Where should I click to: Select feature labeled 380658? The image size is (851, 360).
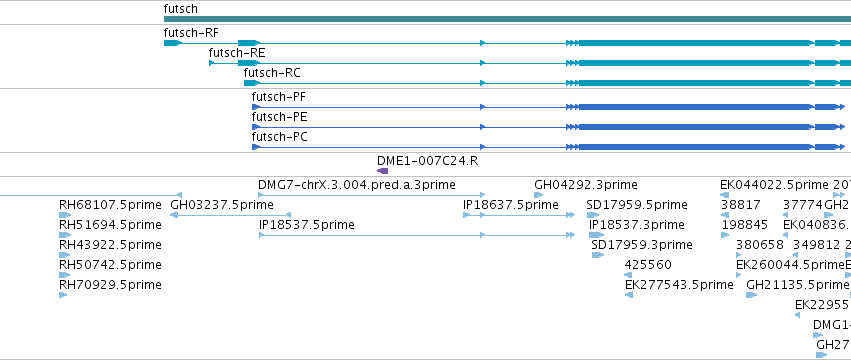click(760, 245)
